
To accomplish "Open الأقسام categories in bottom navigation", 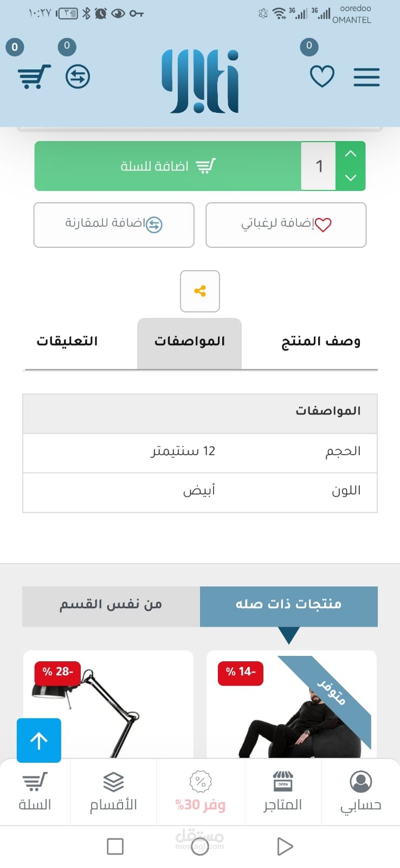I will pos(113,792).
